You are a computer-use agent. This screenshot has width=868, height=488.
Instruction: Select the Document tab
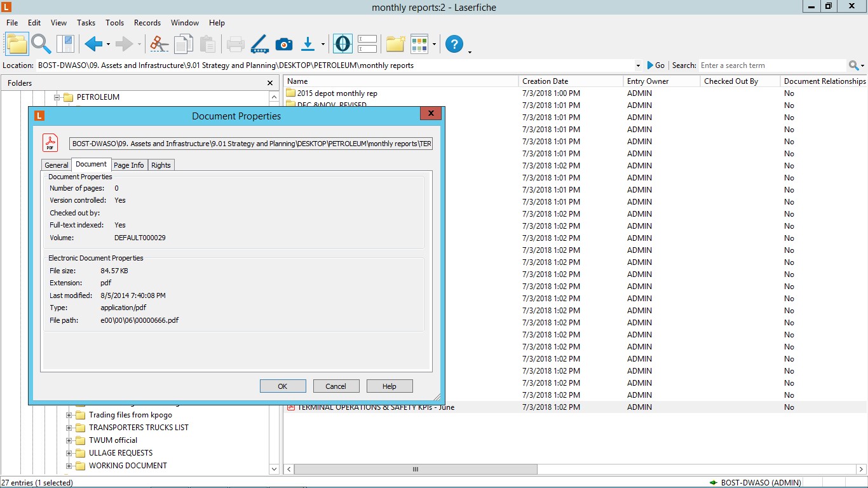click(91, 164)
